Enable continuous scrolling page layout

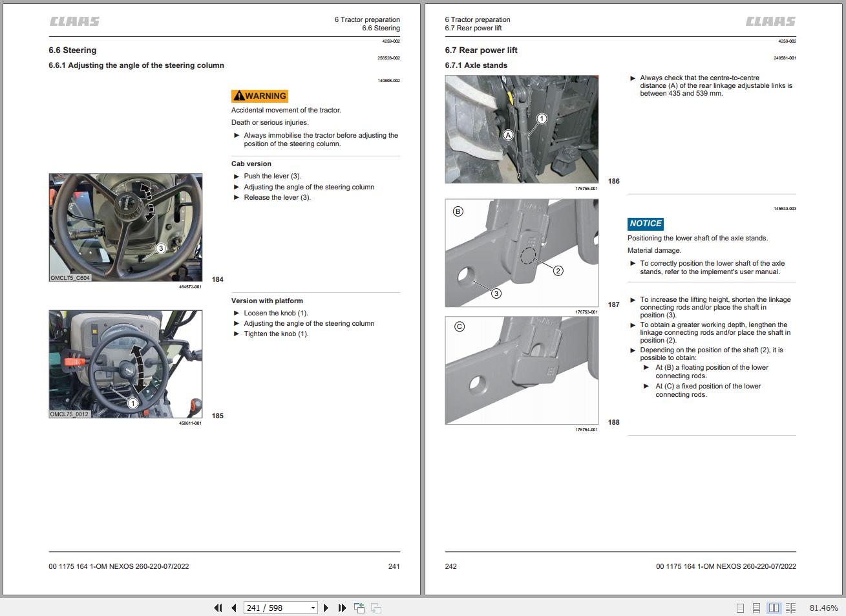tap(756, 608)
